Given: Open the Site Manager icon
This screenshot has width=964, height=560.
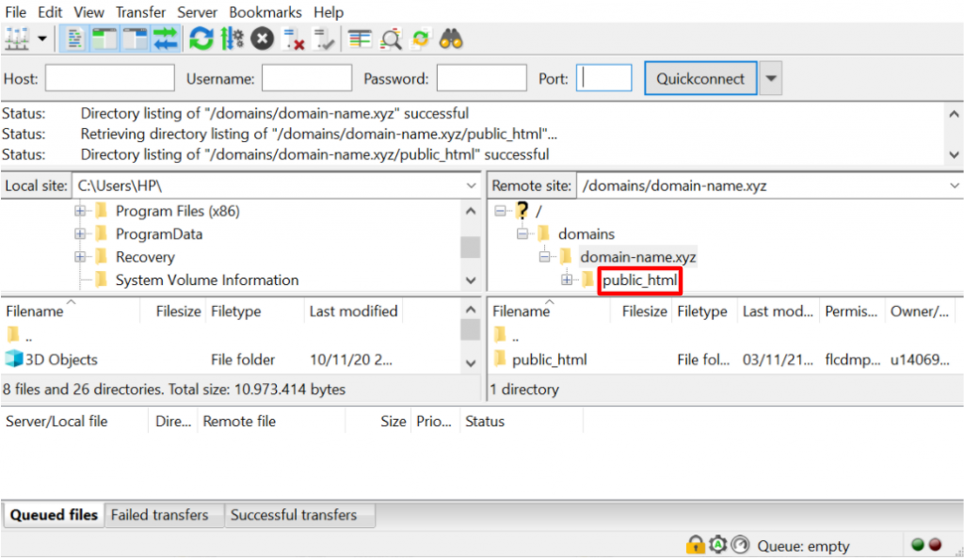Looking at the screenshot, I should (x=17, y=39).
